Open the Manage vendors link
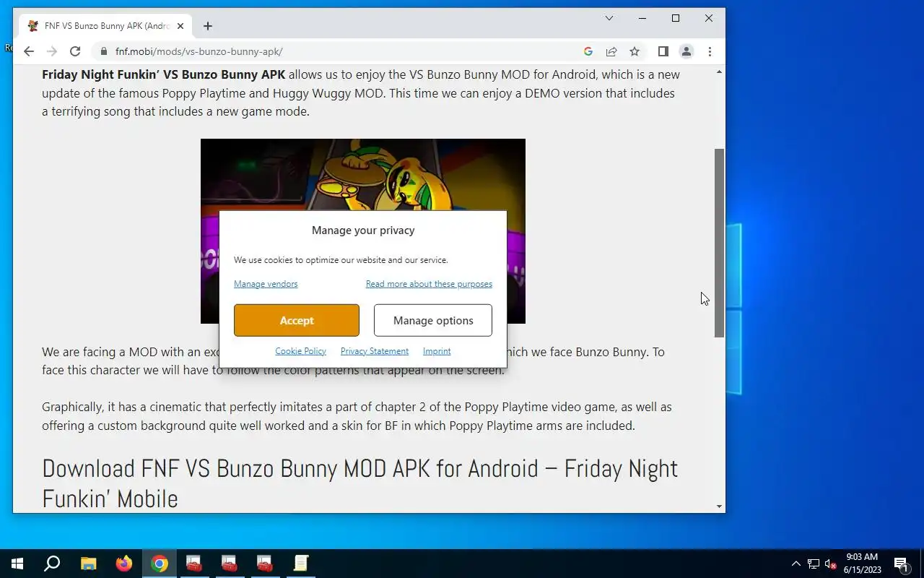 click(x=266, y=284)
